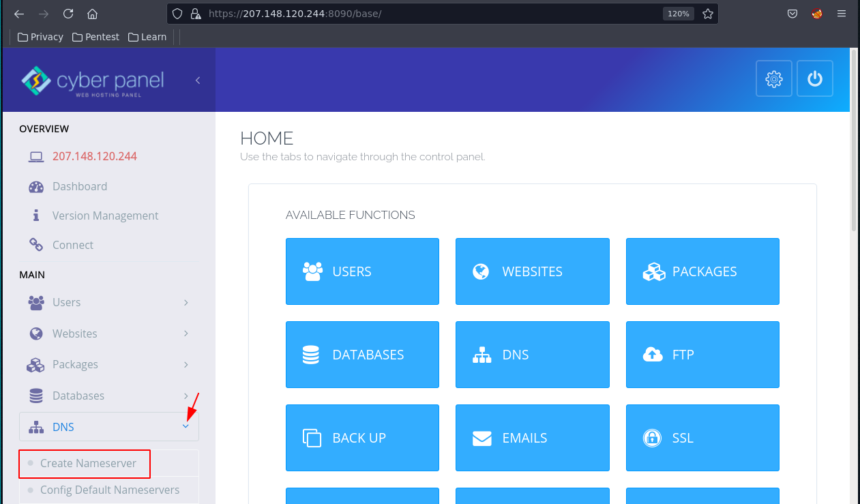Open the browser hamburger menu
This screenshot has height=504, width=860.
click(842, 14)
